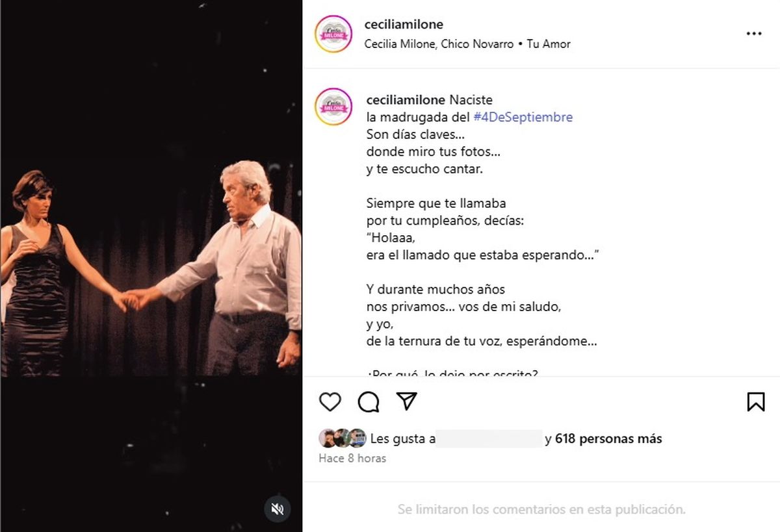780x532 pixels.
Task: Share the post via paper plane icon
Action: (407, 401)
